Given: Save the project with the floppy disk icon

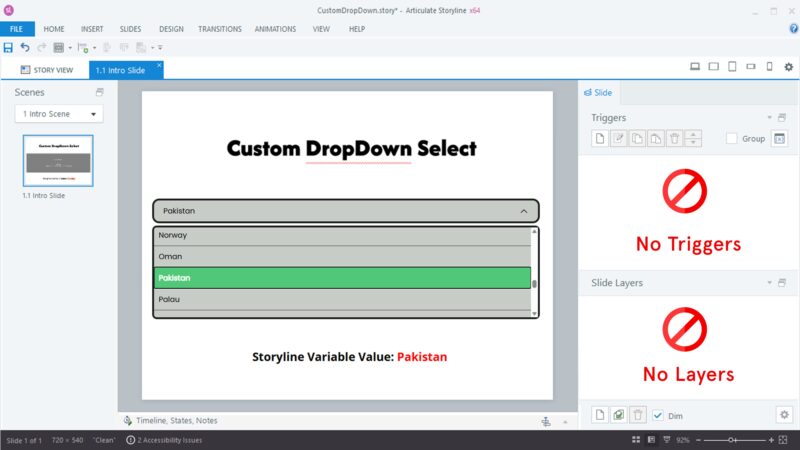Looking at the screenshot, I should click(8, 47).
